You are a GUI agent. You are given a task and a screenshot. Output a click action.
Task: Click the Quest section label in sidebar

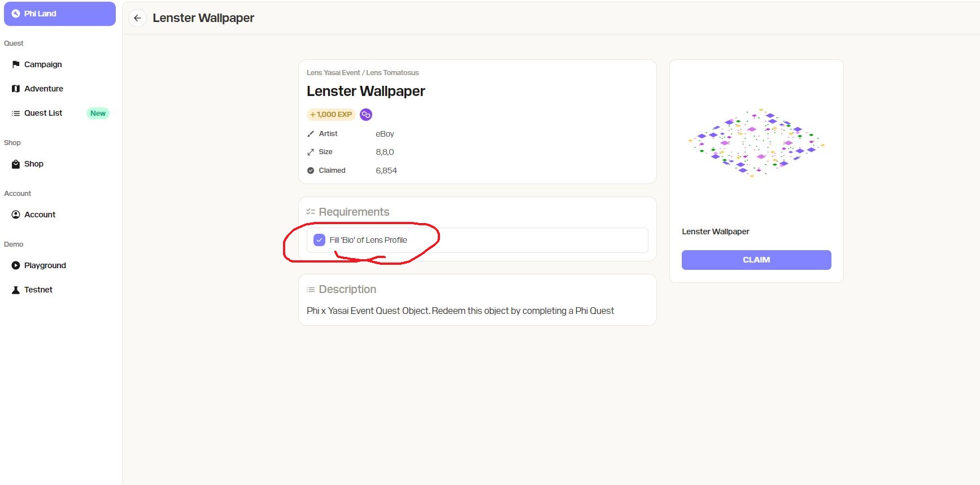coord(14,43)
